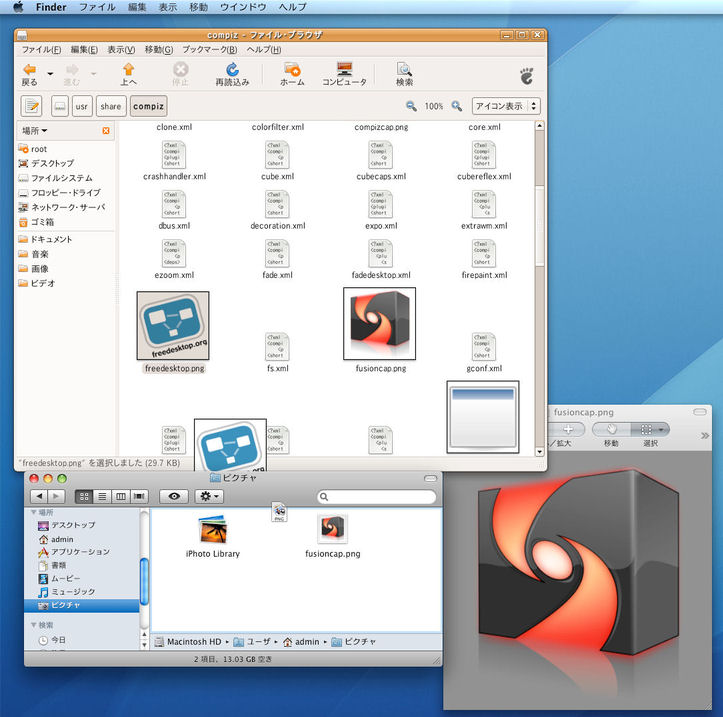This screenshot has width=723, height=717.
Task: Select 移動 hand tool in preview window
Action: pyautogui.click(x=611, y=429)
